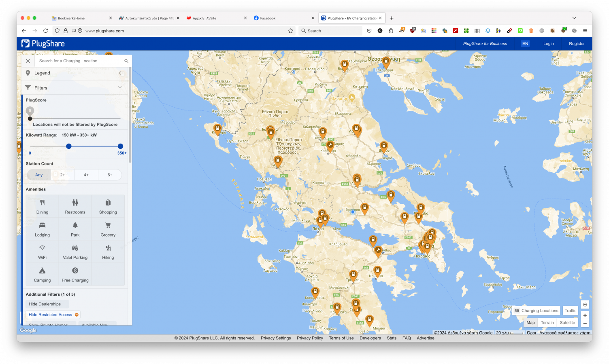609x364 pixels.
Task: Open the Privacy Settings footer link
Action: [x=276, y=338]
